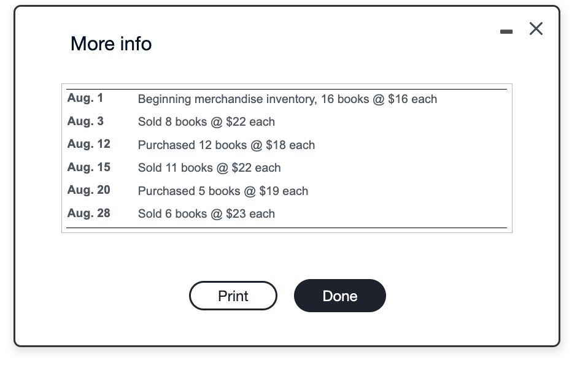
Task: Select the Aug. 15 date label
Action: pyautogui.click(x=88, y=167)
